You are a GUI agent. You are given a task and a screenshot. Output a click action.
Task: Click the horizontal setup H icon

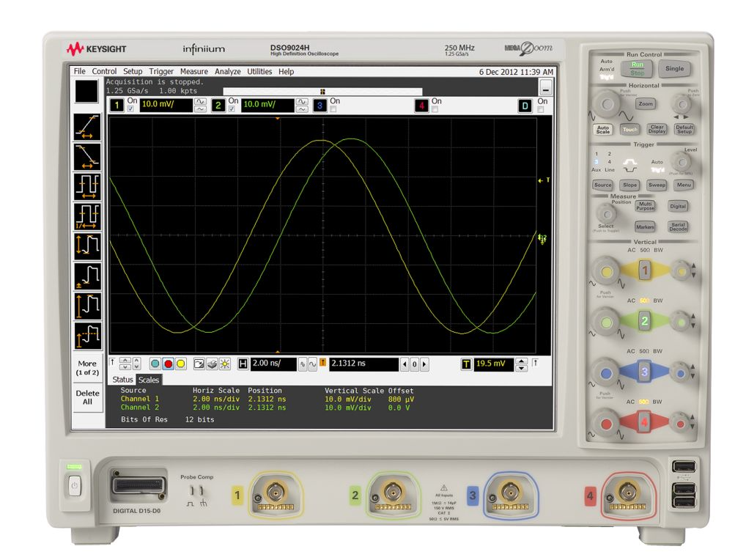pyautogui.click(x=243, y=364)
